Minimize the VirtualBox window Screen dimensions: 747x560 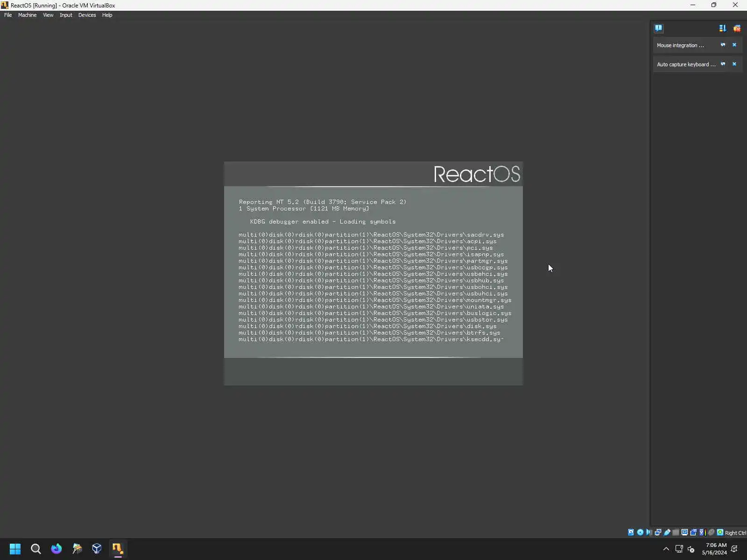point(693,5)
